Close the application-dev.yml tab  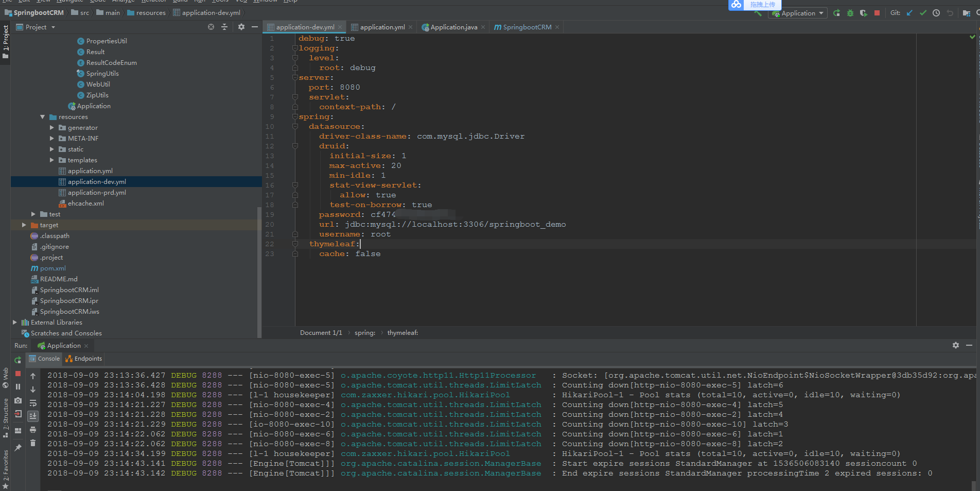click(x=340, y=27)
